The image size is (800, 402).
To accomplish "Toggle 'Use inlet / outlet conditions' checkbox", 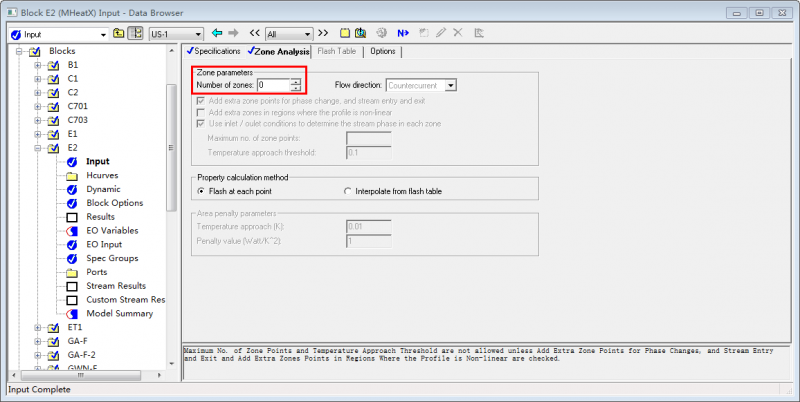I will (201, 123).
